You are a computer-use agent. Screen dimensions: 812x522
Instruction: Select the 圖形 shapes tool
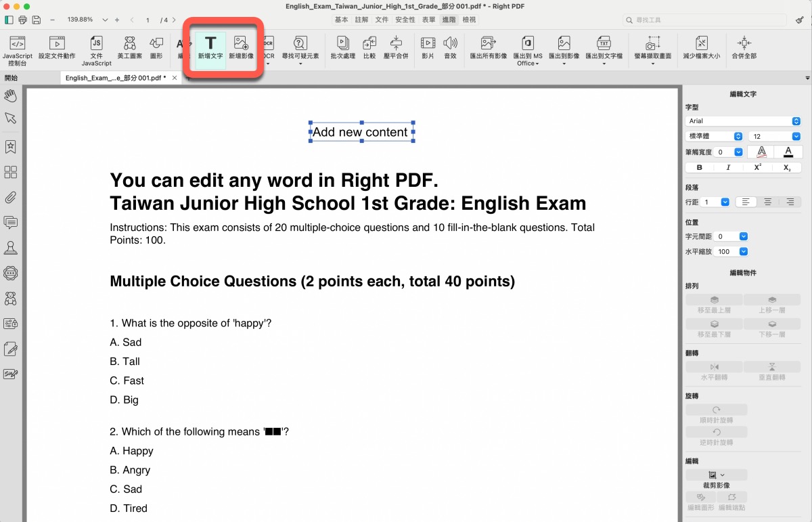click(156, 47)
